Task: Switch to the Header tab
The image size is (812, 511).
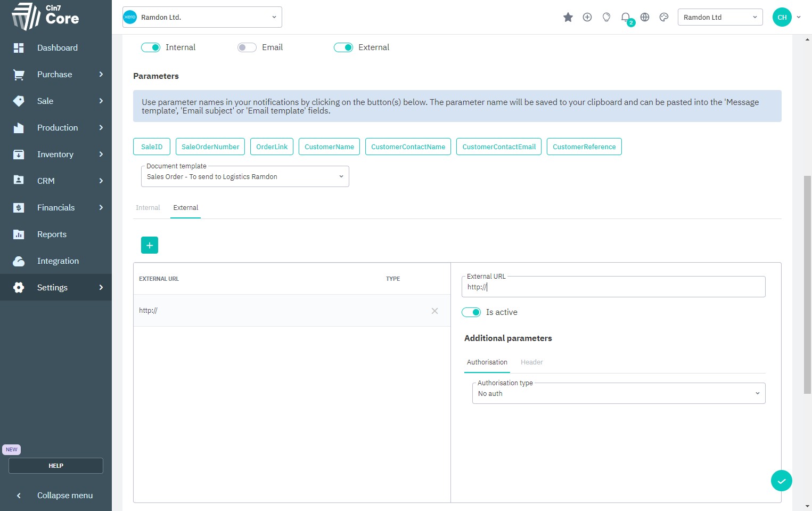Action: (x=531, y=362)
